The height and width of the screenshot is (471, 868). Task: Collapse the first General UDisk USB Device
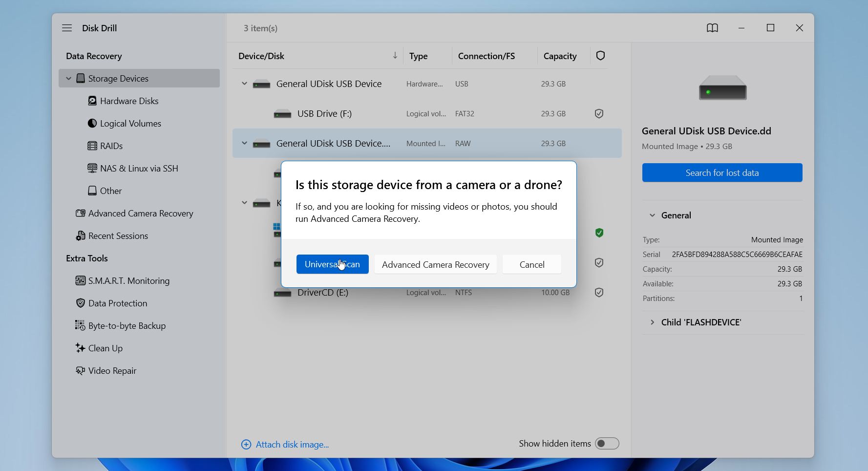(x=244, y=84)
